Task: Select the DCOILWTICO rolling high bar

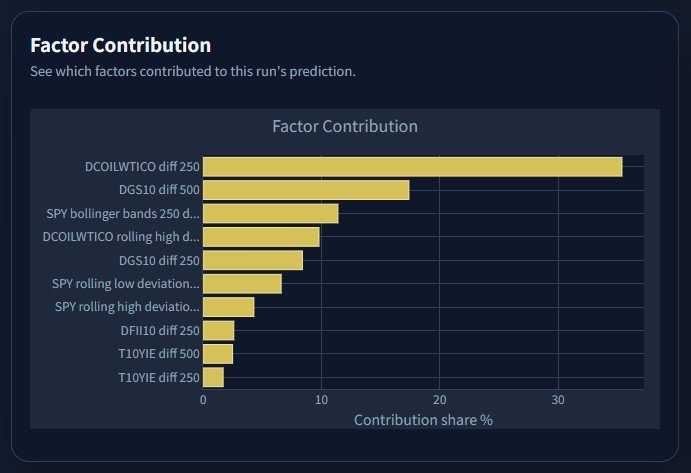Action: click(261, 237)
